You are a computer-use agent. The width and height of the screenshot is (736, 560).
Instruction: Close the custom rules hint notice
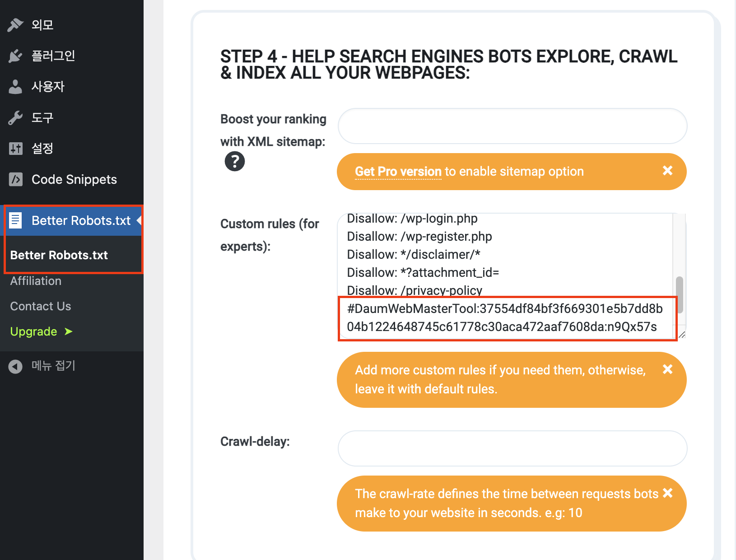pyautogui.click(x=667, y=369)
